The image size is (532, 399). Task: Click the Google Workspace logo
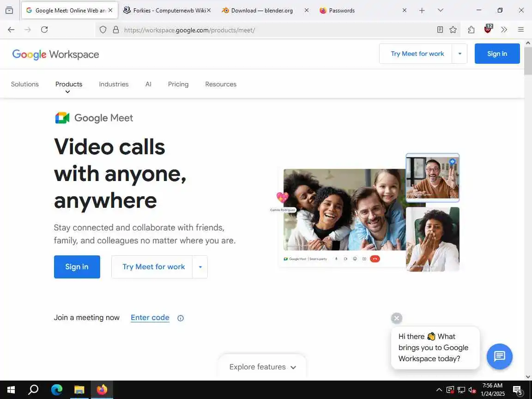point(55,54)
